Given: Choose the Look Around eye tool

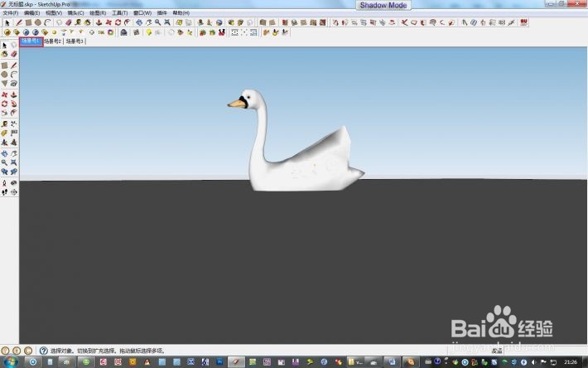Looking at the screenshot, I should coord(14,182).
